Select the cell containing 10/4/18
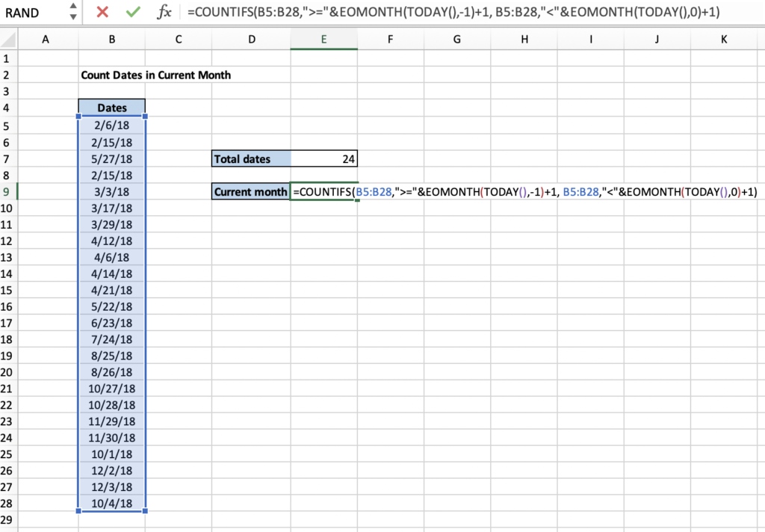This screenshot has height=532, width=765. [111, 504]
